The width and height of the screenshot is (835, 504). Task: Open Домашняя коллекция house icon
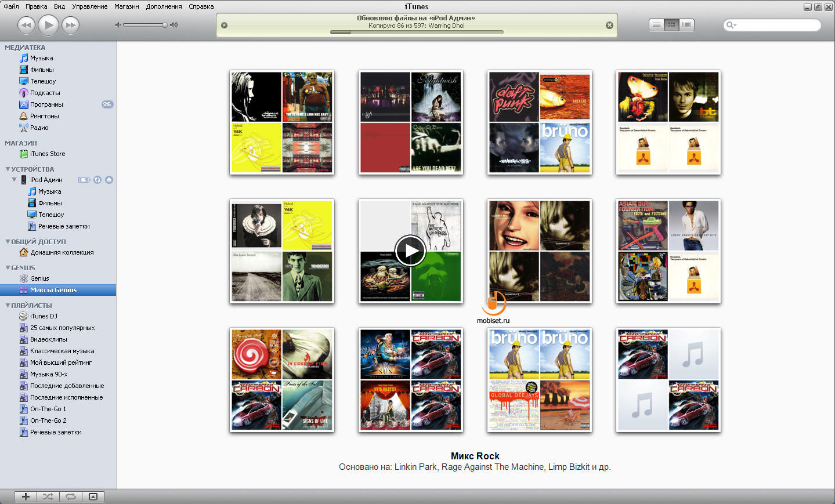[24, 252]
